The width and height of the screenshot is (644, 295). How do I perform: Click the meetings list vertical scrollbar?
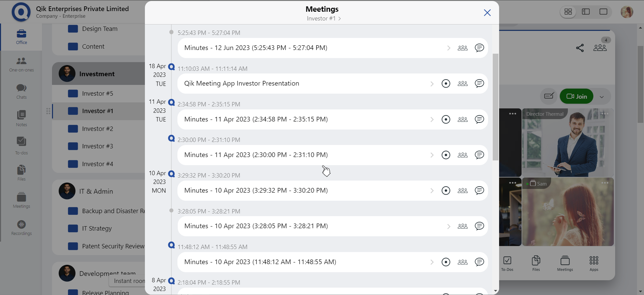click(495, 107)
